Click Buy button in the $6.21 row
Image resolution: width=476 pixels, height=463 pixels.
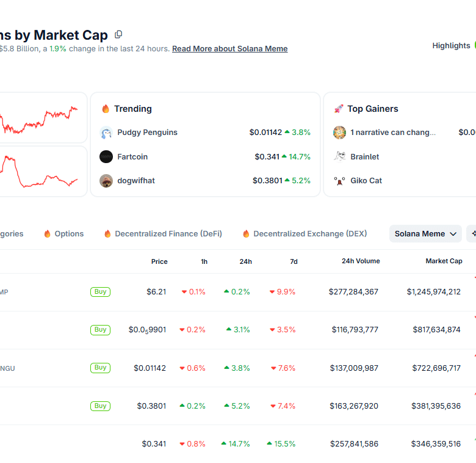[101, 292]
